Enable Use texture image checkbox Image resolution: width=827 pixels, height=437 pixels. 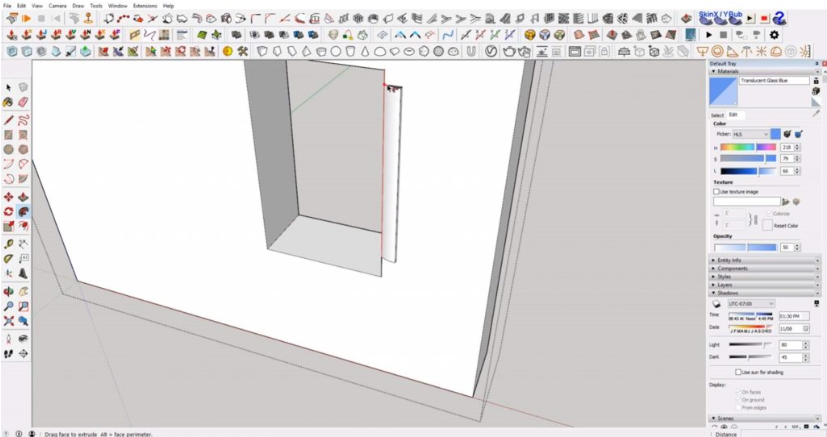click(716, 192)
